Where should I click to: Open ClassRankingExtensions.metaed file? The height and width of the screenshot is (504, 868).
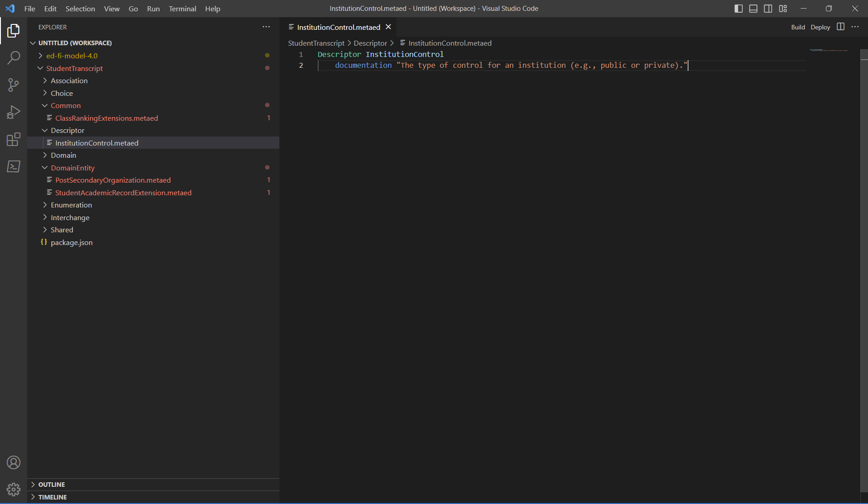click(x=107, y=118)
